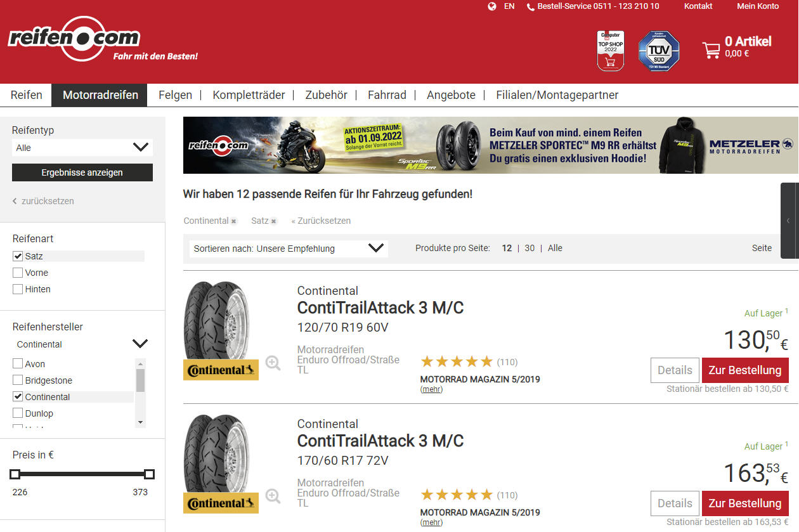Click the 170/60 R17 ContiTrailAttack tire image
Image resolution: width=799 pixels, height=532 pixels.
coord(216,453)
